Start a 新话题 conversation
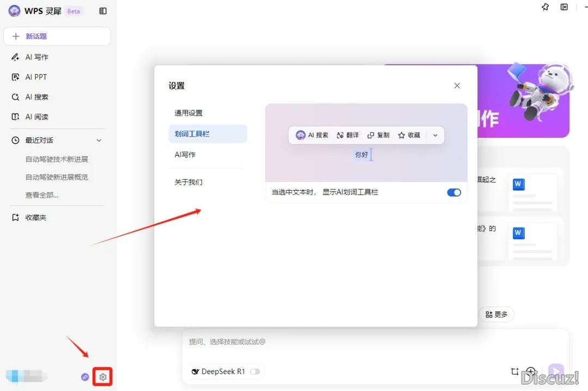 pos(57,36)
